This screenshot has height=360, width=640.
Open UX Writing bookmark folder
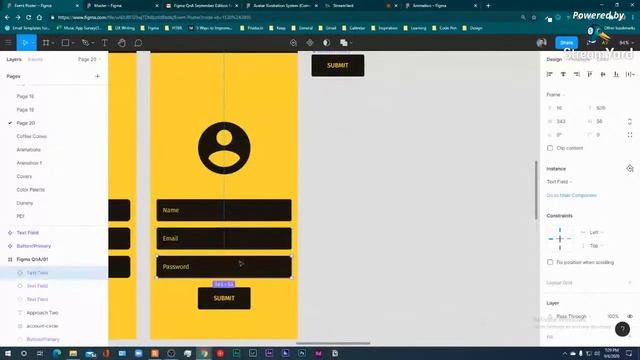(x=121, y=28)
